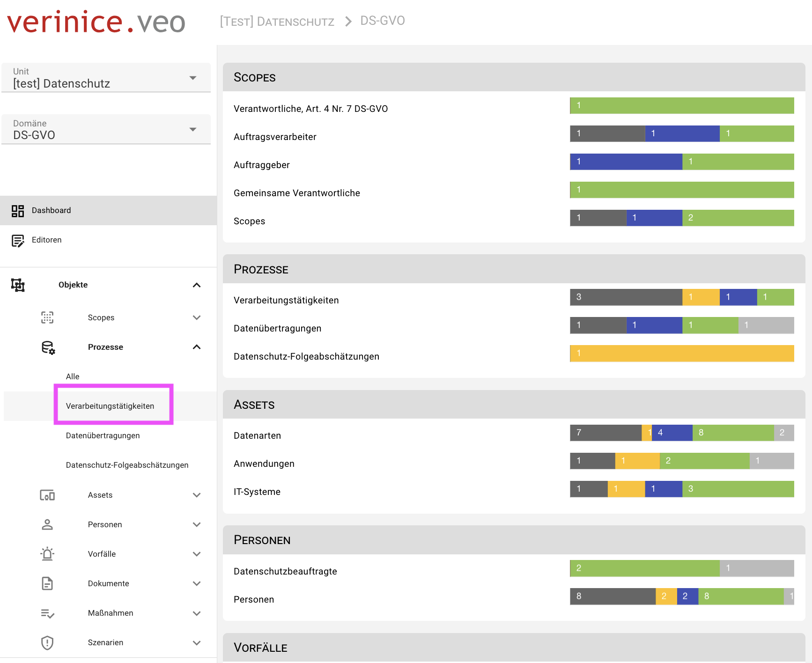Click the [Test] Datenschutz breadcrumb link
The height and width of the screenshot is (663, 812).
click(x=277, y=22)
